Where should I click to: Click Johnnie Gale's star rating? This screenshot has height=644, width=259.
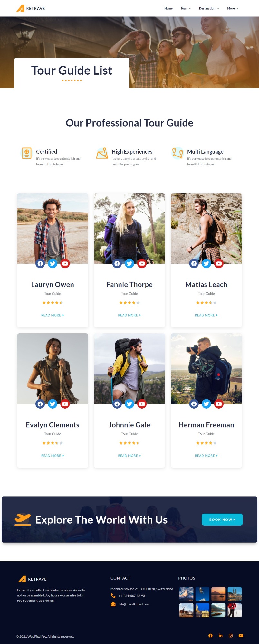click(x=129, y=443)
